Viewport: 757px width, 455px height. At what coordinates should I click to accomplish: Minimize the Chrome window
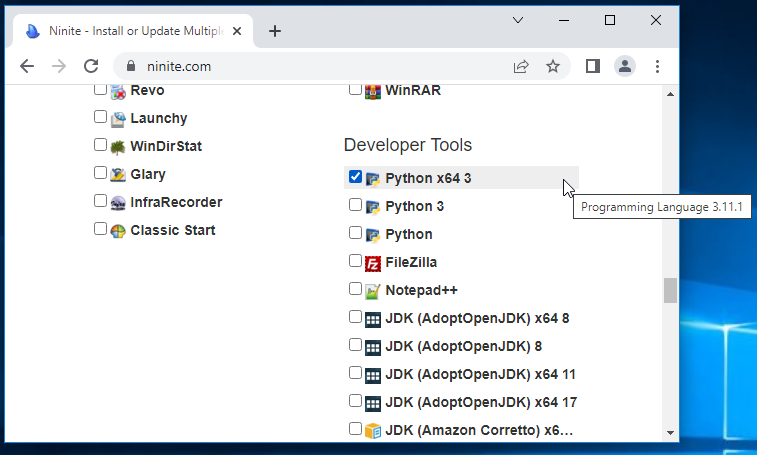tap(564, 20)
